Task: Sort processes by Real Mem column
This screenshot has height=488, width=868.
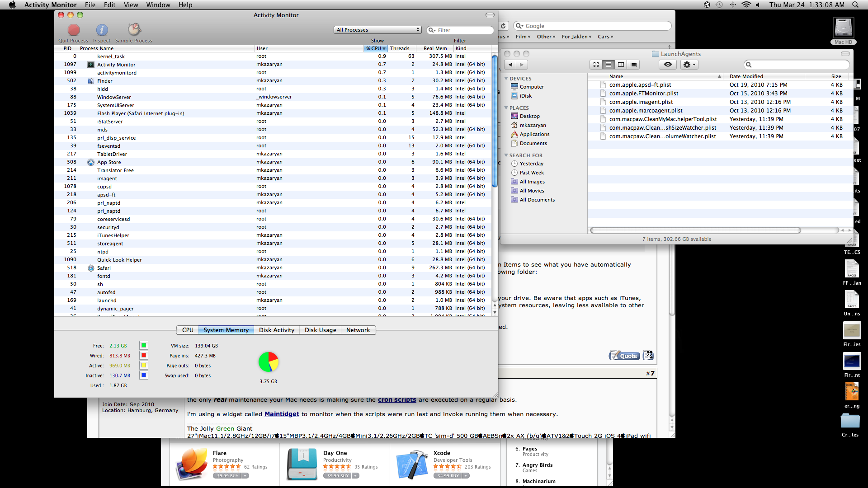Action: [x=435, y=48]
